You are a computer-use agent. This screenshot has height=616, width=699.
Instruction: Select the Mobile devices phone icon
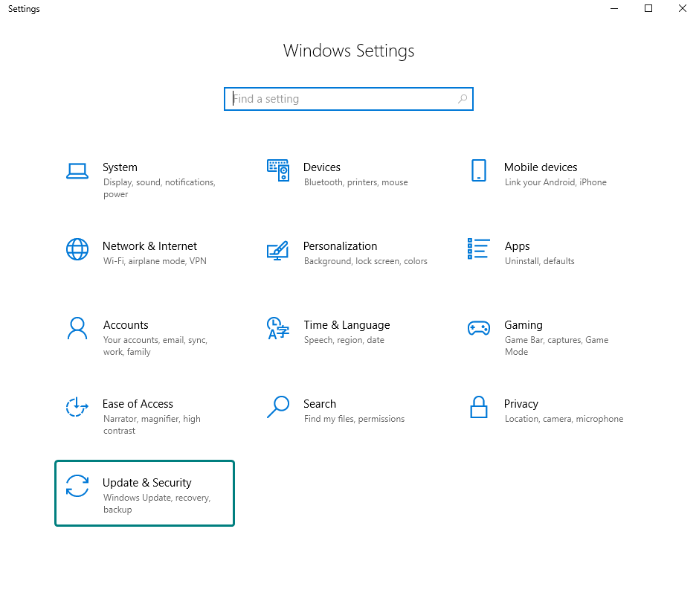pos(479,170)
